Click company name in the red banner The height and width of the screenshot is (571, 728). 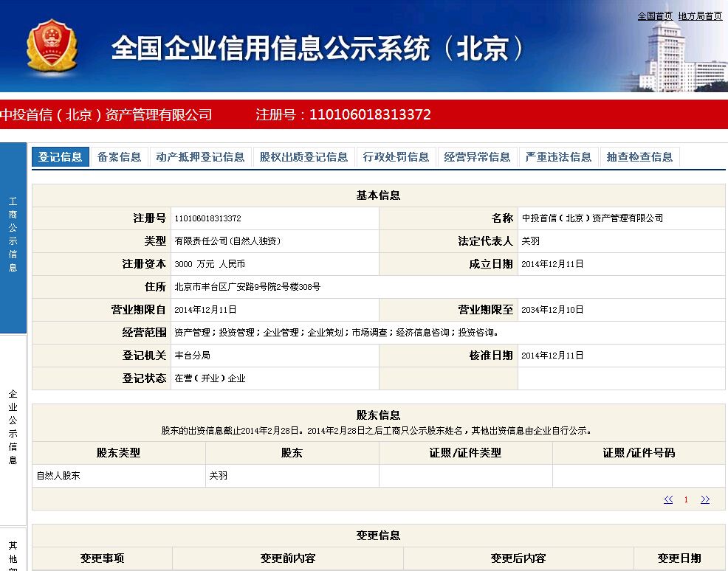pos(106,114)
